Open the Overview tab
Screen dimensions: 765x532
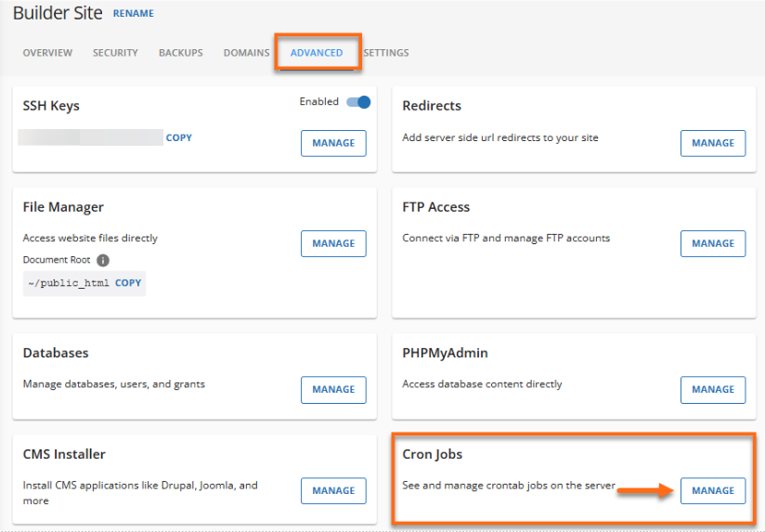(47, 53)
